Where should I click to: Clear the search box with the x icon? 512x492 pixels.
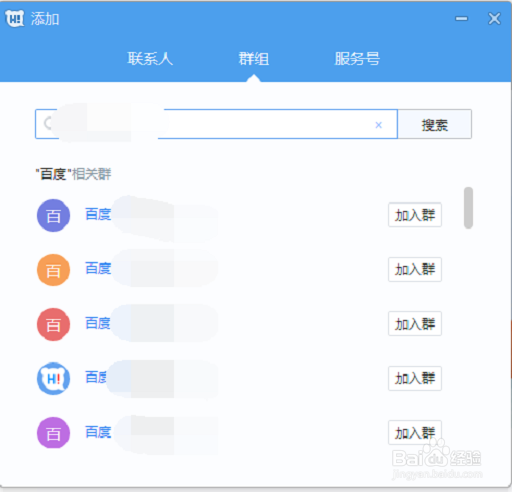(x=378, y=125)
